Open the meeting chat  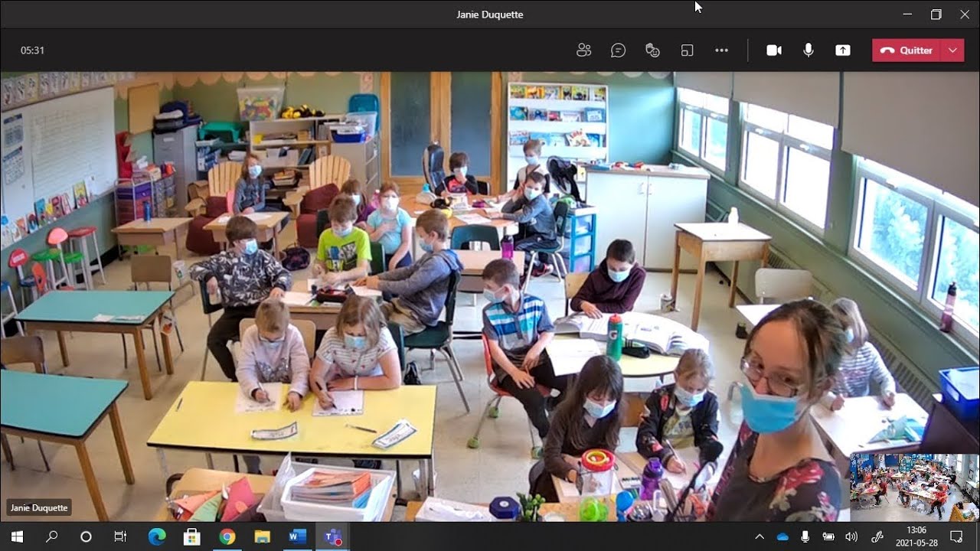pyautogui.click(x=618, y=51)
